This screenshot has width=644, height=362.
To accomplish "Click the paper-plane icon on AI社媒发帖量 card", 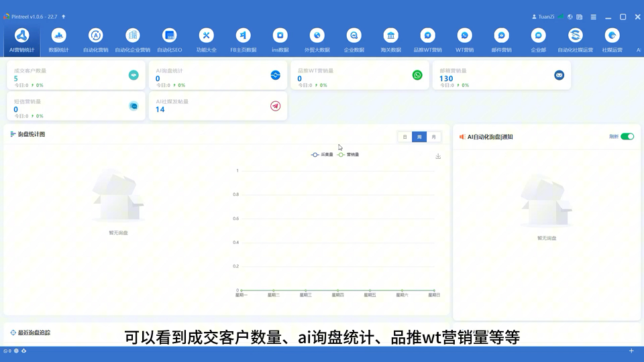I will [x=276, y=106].
